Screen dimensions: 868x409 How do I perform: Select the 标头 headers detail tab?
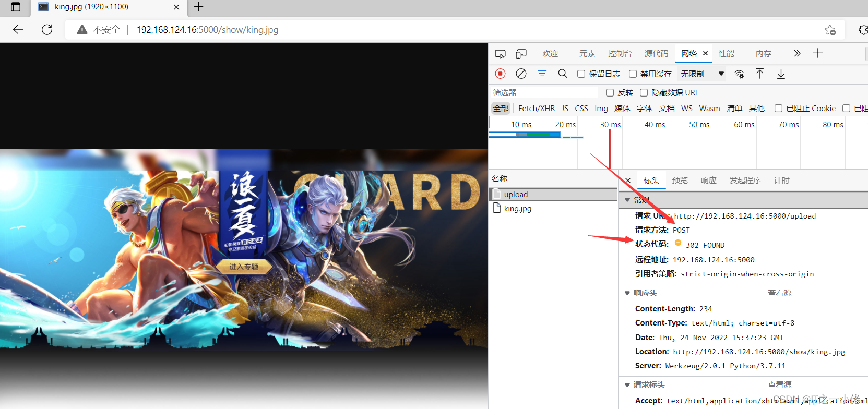[x=651, y=181]
